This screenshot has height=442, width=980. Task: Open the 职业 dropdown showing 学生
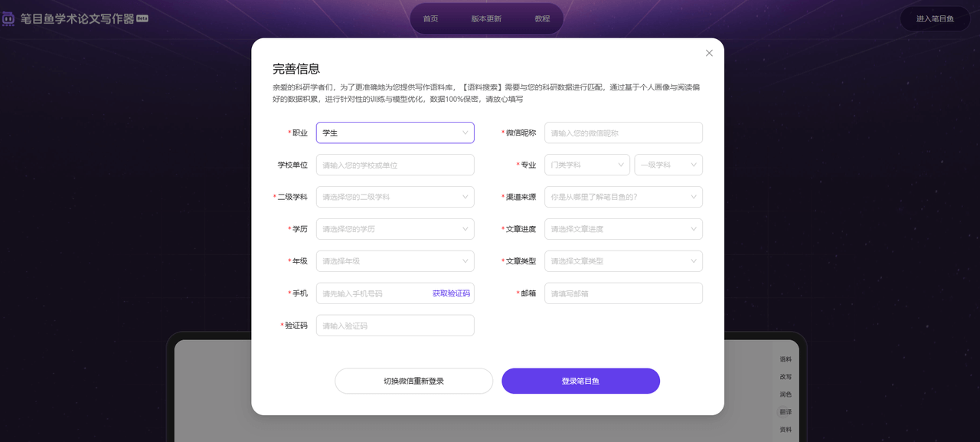click(395, 133)
